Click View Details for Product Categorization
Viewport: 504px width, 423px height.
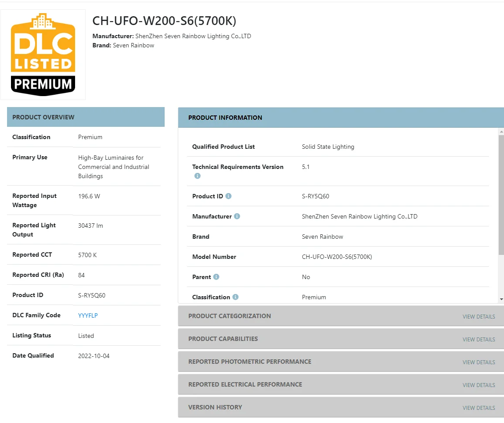(479, 316)
